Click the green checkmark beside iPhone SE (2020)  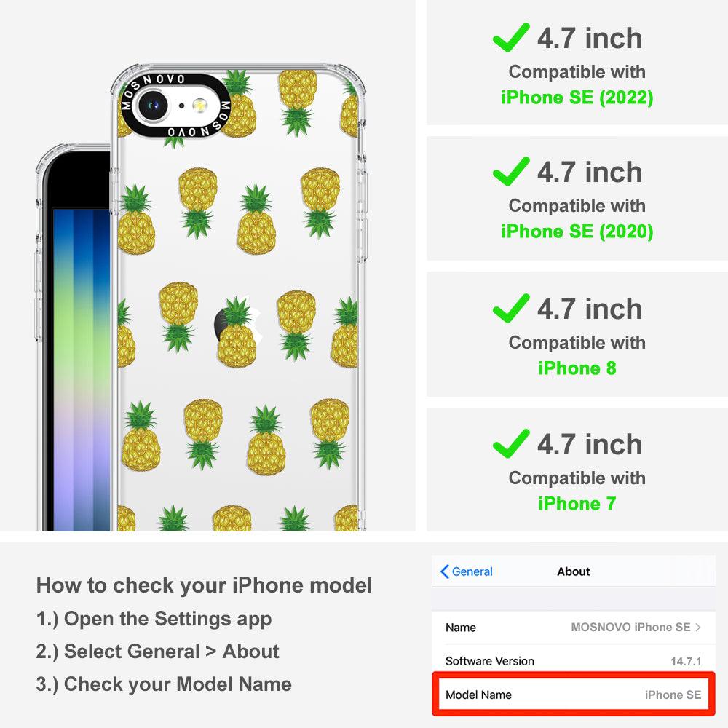pos(511,171)
